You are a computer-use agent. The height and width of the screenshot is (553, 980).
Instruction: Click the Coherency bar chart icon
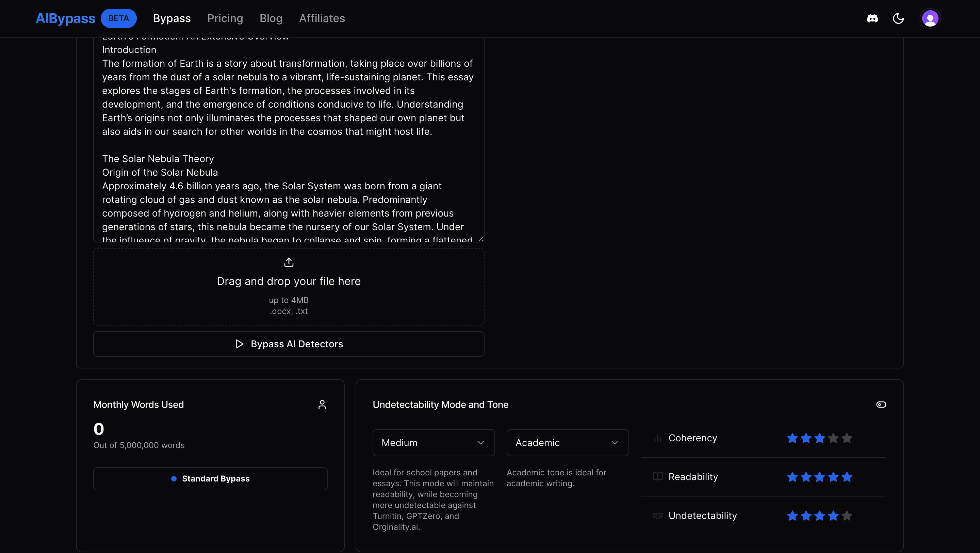(657, 438)
